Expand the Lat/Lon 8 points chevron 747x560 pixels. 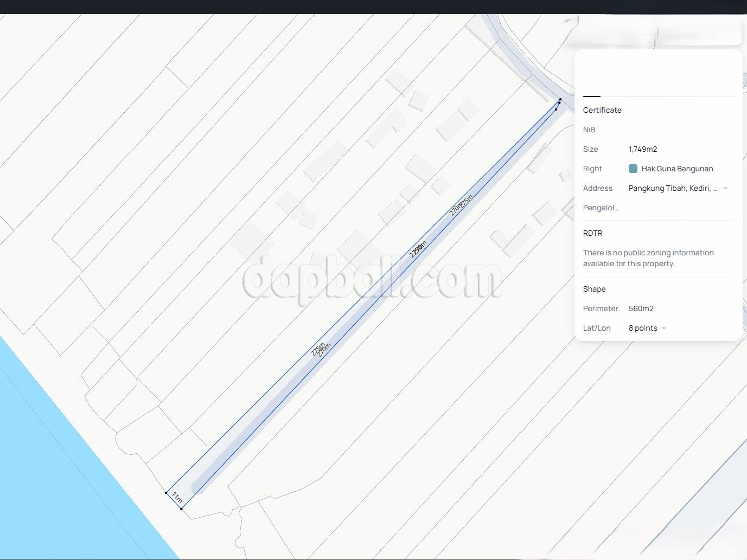[664, 328]
